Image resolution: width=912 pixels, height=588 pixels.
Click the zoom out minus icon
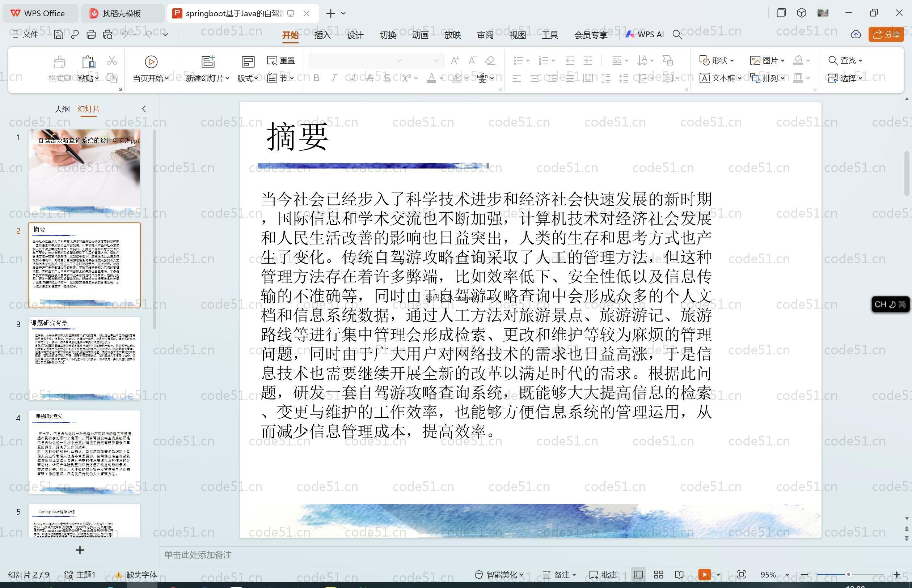point(804,574)
